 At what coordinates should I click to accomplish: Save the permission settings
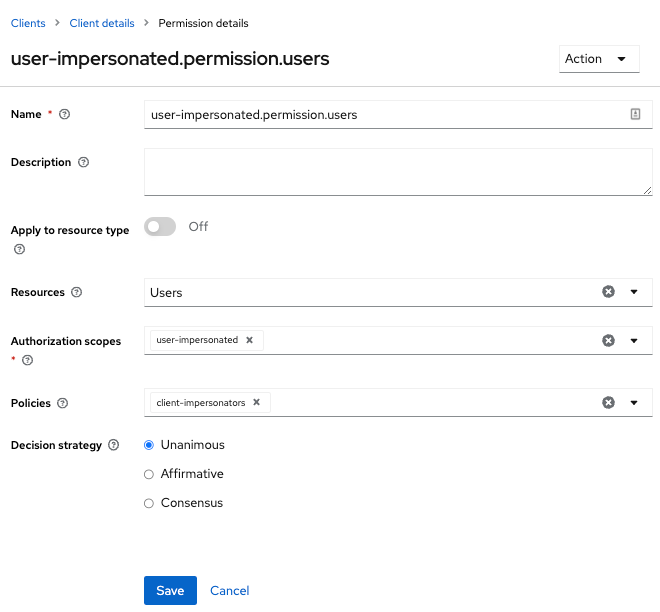coord(170,591)
